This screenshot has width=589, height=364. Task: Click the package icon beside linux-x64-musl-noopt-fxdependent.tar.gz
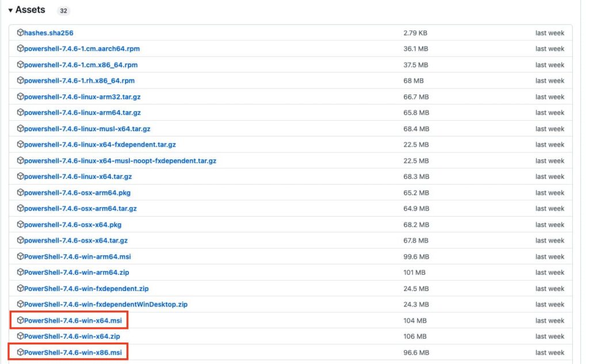(20, 160)
